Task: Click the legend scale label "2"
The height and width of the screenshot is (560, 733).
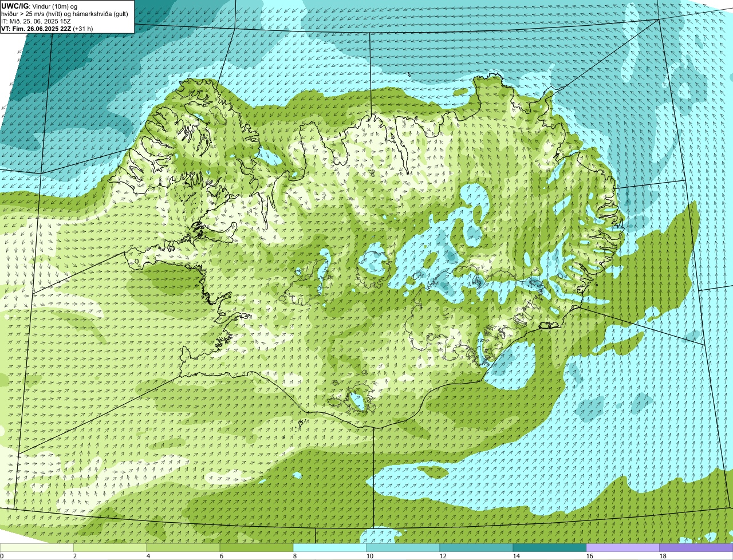Action: pos(75,556)
